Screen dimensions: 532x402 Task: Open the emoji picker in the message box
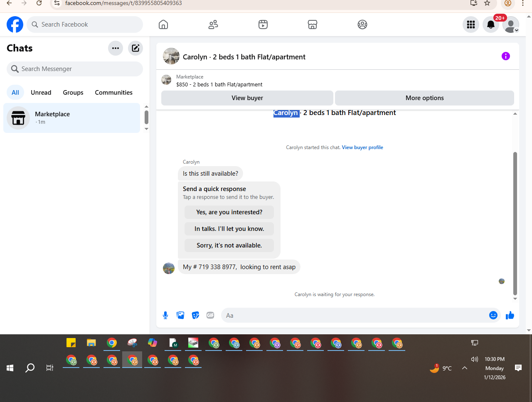tap(493, 315)
